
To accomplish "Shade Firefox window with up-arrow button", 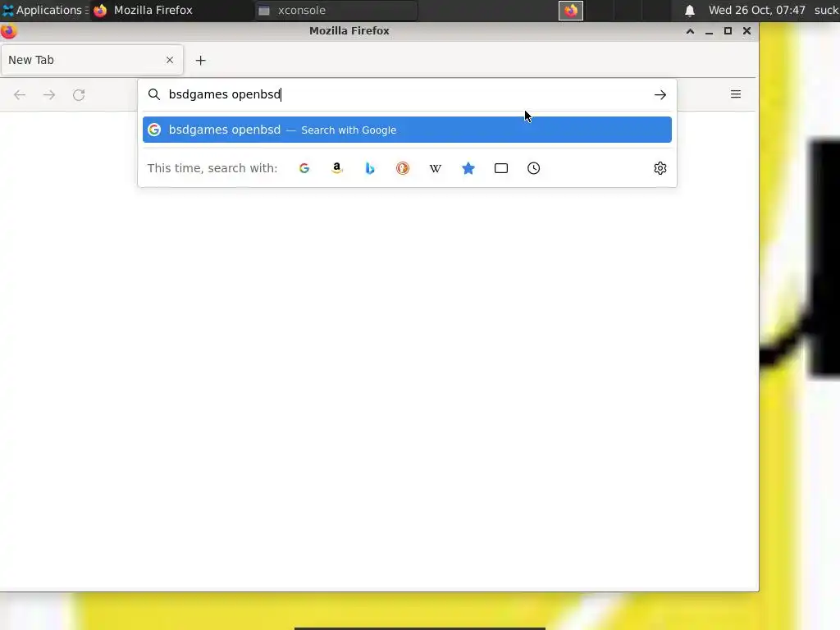I will 691,31.
